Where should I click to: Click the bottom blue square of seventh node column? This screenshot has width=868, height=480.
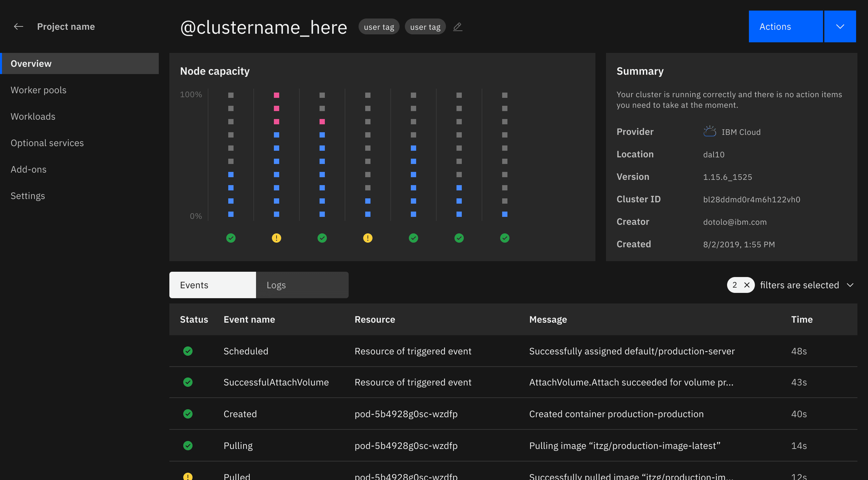[505, 214]
